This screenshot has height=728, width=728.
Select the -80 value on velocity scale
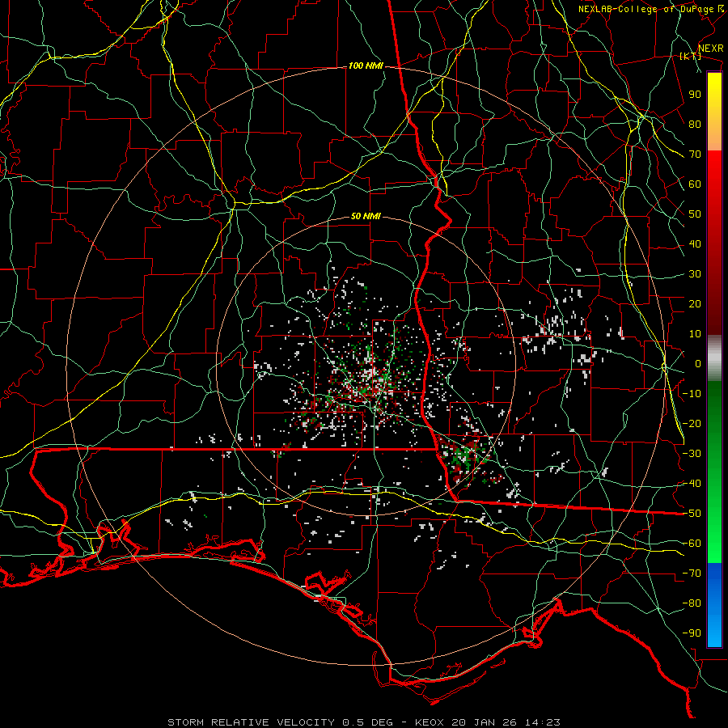point(692,603)
